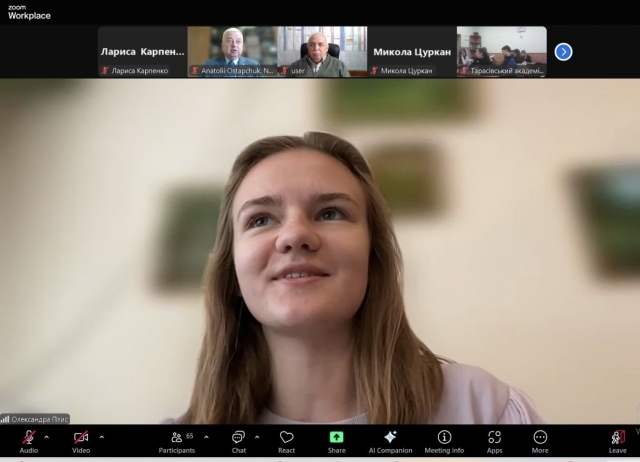Viewport: 640px width, 462px height.
Task: Click the Zoom Workplace logo
Action: pos(29,12)
